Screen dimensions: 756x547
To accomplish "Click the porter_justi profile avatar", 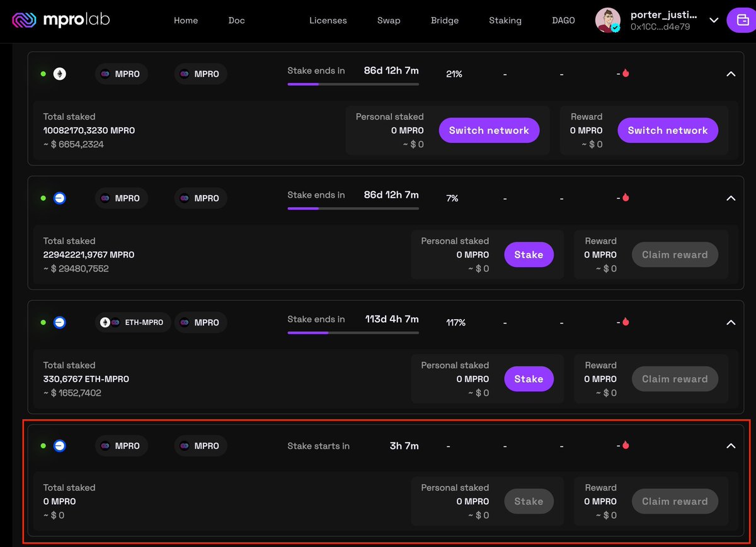I will pyautogui.click(x=608, y=20).
